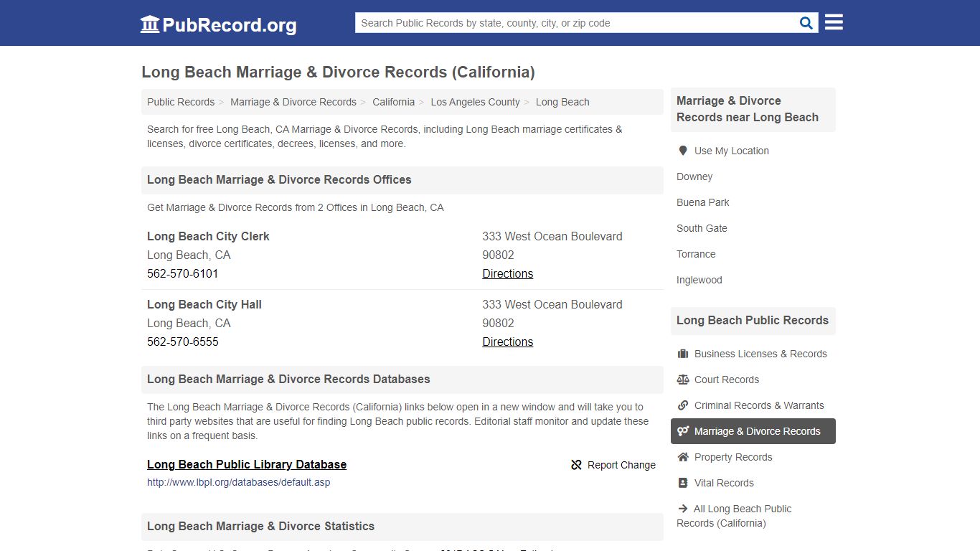Click the PubRecord.org logo
This screenshot has width=980, height=551.
(218, 24)
